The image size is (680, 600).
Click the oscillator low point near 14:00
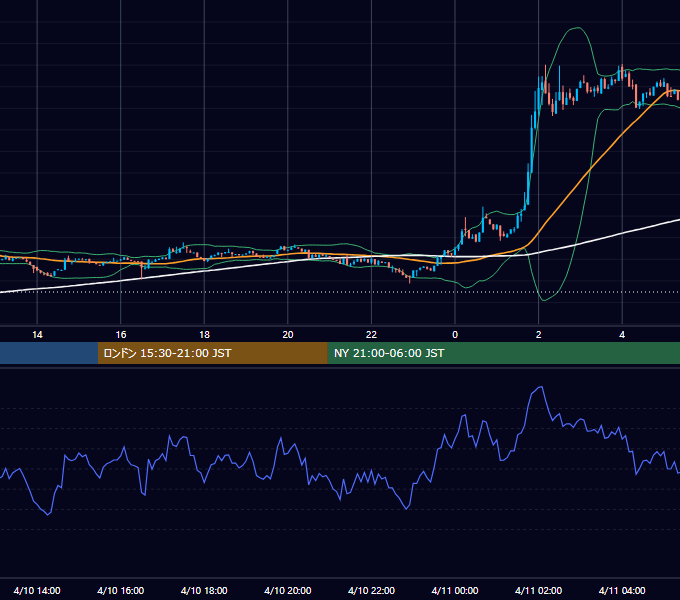(x=48, y=514)
